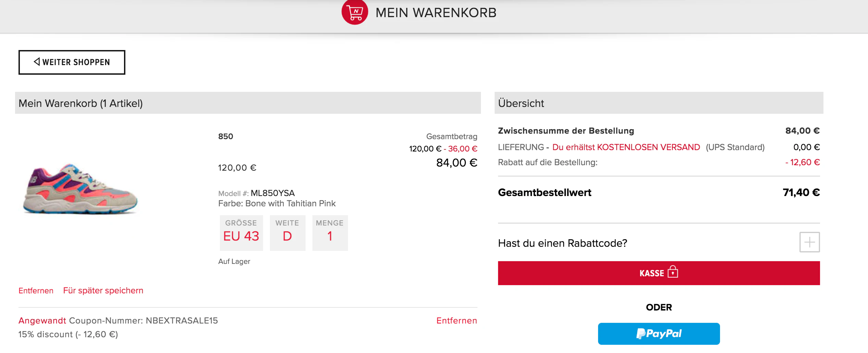Screen dimensions: 868x353
Task: Remove the 850 item via Entfernen
Action: coord(36,291)
